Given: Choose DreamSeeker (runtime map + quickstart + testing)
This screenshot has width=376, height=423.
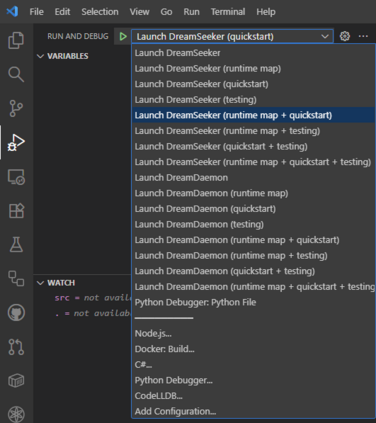Looking at the screenshot, I should click(x=253, y=162).
